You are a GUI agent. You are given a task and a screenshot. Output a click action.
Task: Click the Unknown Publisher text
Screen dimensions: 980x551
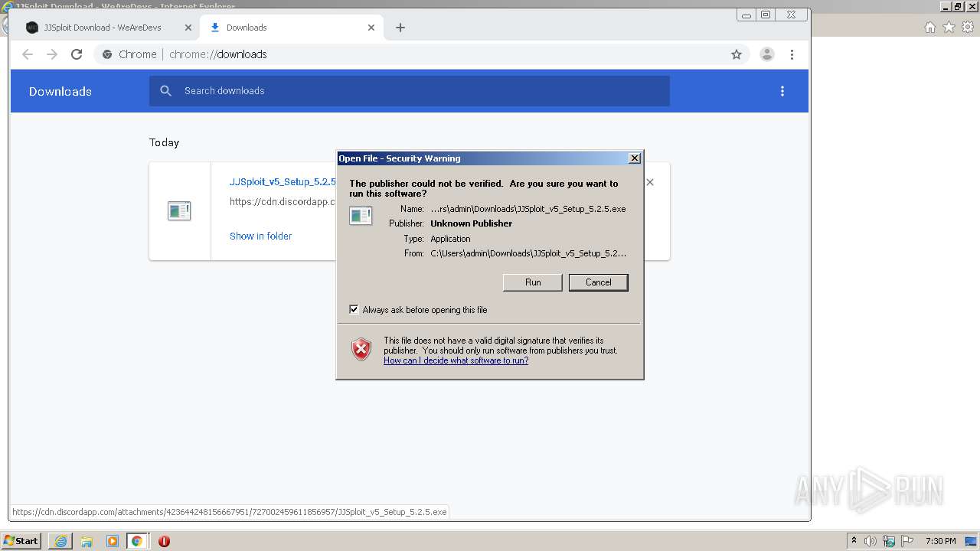coord(471,223)
